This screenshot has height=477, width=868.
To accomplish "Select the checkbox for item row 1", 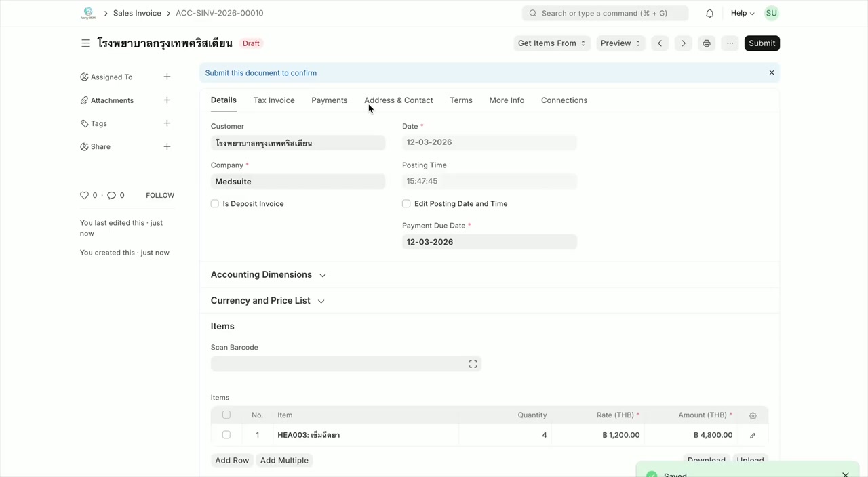I will pos(226,434).
